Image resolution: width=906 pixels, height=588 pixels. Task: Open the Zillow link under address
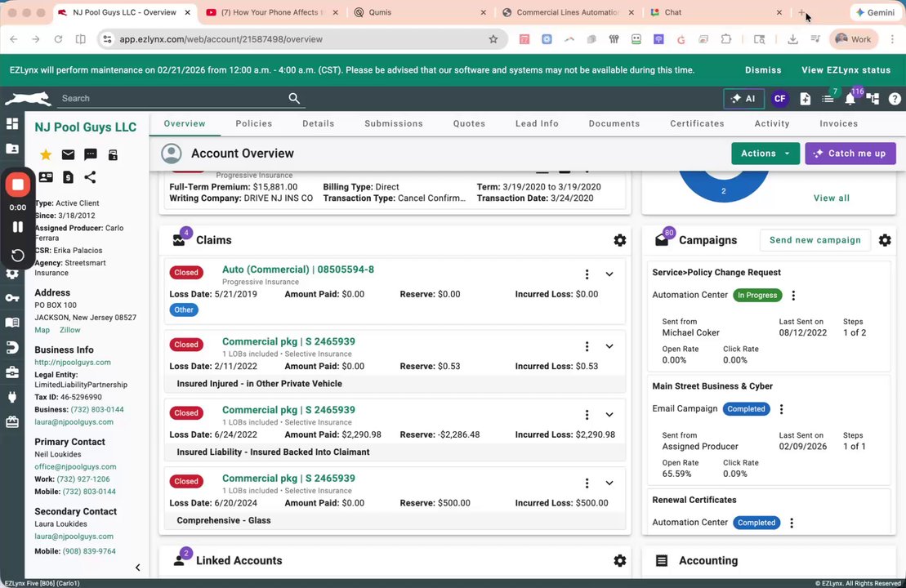(70, 331)
